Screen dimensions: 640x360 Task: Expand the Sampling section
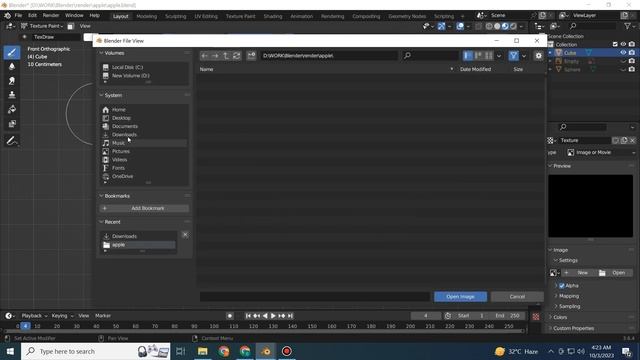point(569,306)
